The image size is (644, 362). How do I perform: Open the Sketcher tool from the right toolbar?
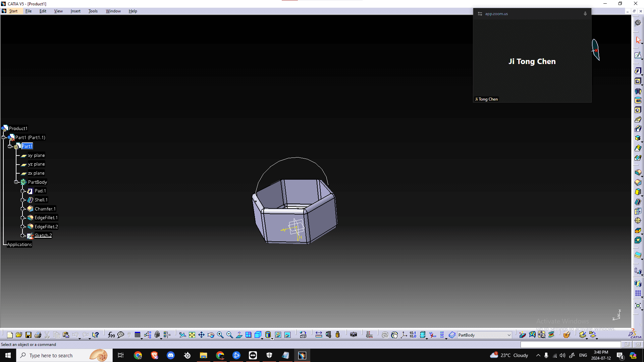pyautogui.click(x=638, y=56)
